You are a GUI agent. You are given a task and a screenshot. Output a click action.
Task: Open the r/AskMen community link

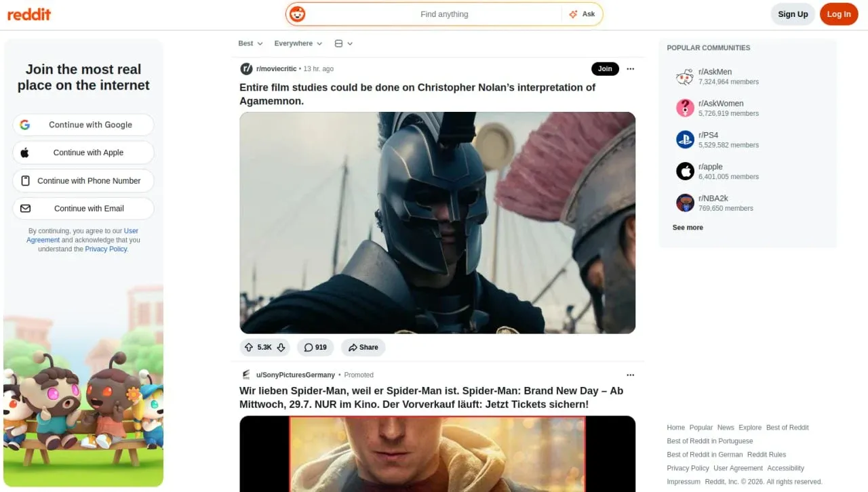click(715, 72)
